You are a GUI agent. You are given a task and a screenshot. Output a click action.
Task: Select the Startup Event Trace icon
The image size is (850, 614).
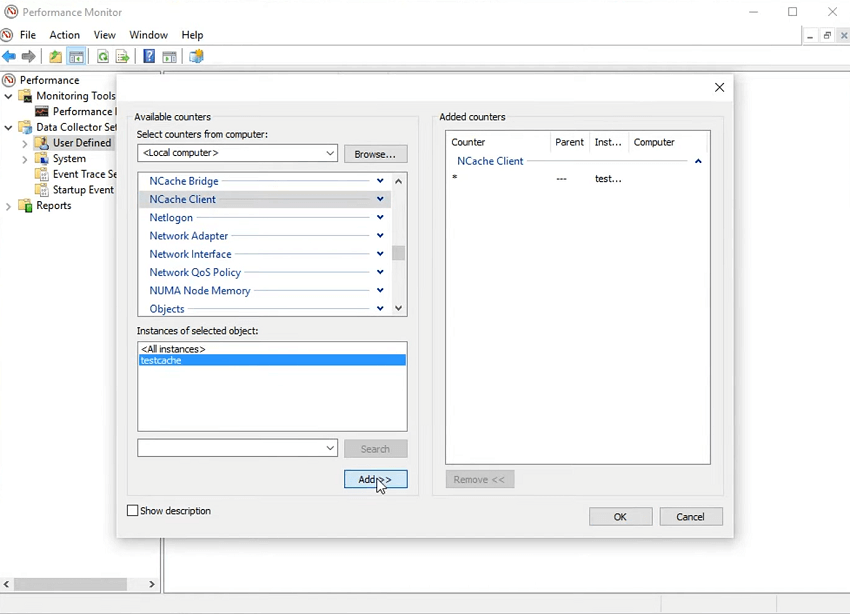pos(42,190)
